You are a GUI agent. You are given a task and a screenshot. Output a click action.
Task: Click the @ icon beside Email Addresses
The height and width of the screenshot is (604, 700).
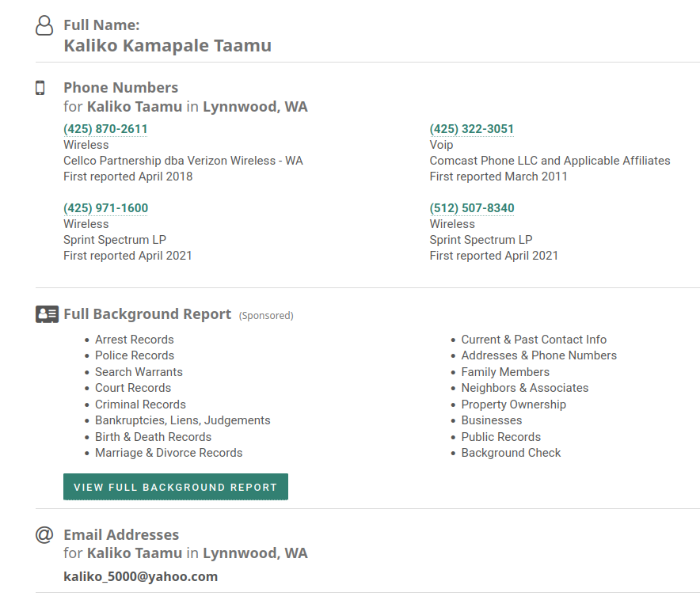[44, 535]
